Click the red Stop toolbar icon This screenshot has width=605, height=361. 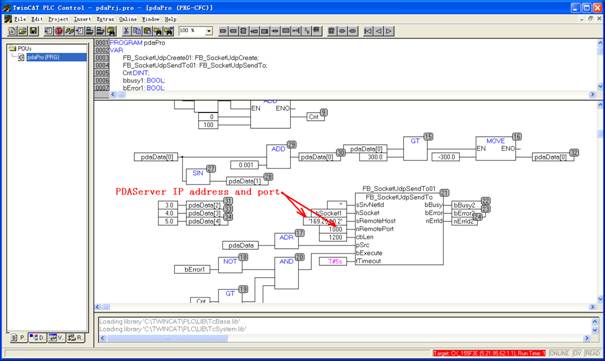59,31
